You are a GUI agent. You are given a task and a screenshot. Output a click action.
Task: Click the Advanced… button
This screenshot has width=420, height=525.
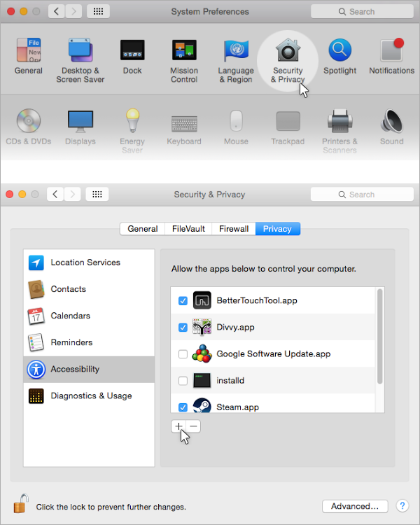click(355, 506)
